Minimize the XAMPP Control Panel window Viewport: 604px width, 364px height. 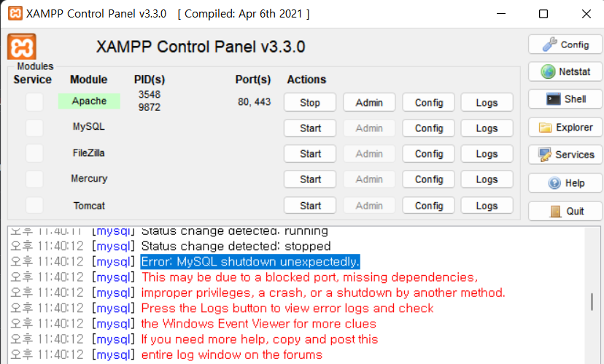click(x=500, y=13)
